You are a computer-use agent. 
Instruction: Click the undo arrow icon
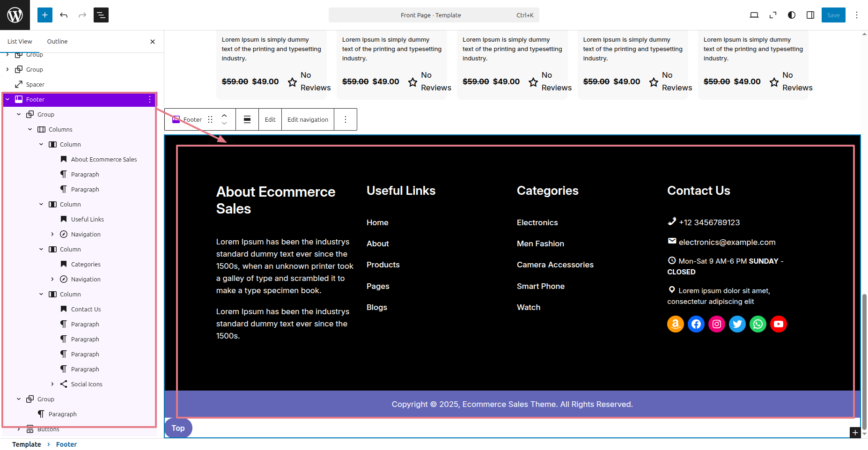pos(64,15)
